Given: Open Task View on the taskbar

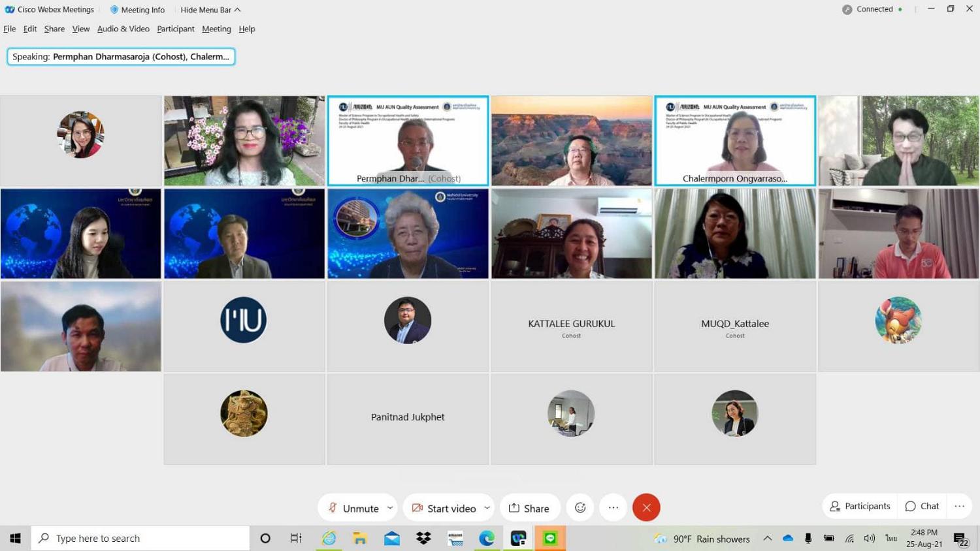Looking at the screenshot, I should pos(296,538).
